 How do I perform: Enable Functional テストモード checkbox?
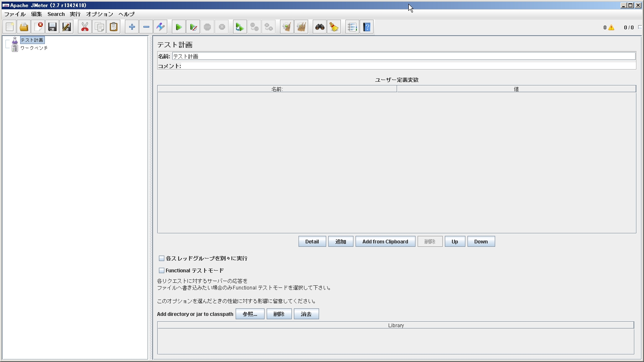pyautogui.click(x=161, y=271)
